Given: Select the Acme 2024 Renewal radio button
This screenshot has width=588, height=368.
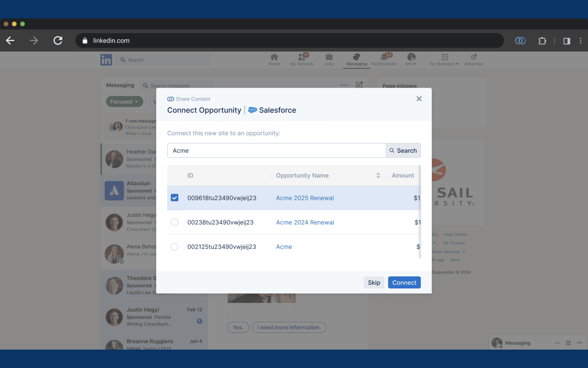Looking at the screenshot, I should (x=175, y=222).
